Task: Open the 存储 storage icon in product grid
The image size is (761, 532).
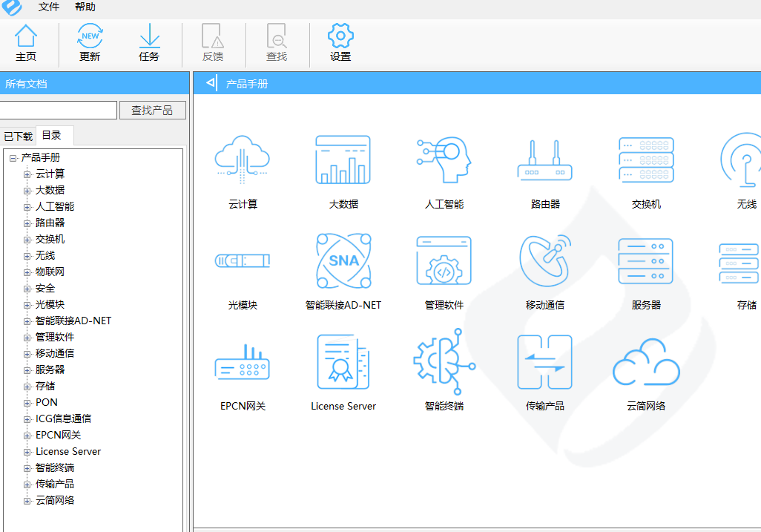Action: [739, 263]
